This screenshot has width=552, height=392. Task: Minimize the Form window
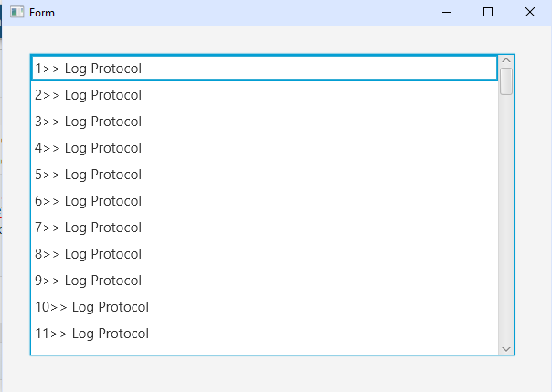[x=447, y=12]
